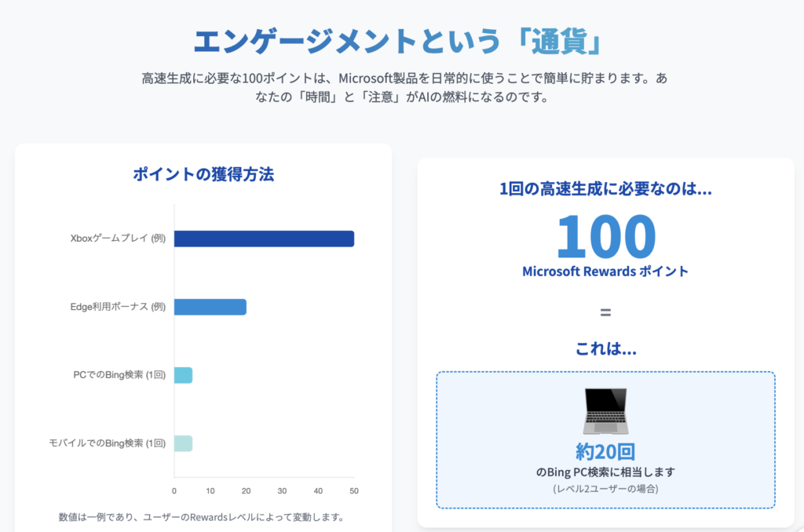Click the note (レベル2ユーザーの場合)
Screen dimensions: 804x532
(x=605, y=488)
